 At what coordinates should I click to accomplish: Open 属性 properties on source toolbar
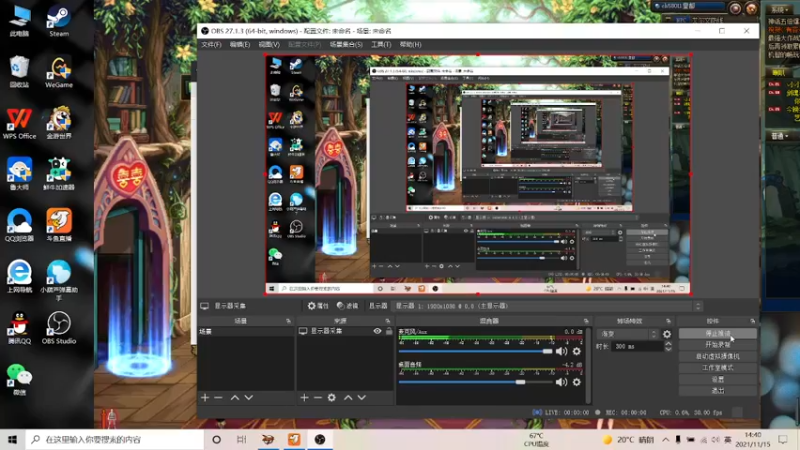tap(318, 306)
